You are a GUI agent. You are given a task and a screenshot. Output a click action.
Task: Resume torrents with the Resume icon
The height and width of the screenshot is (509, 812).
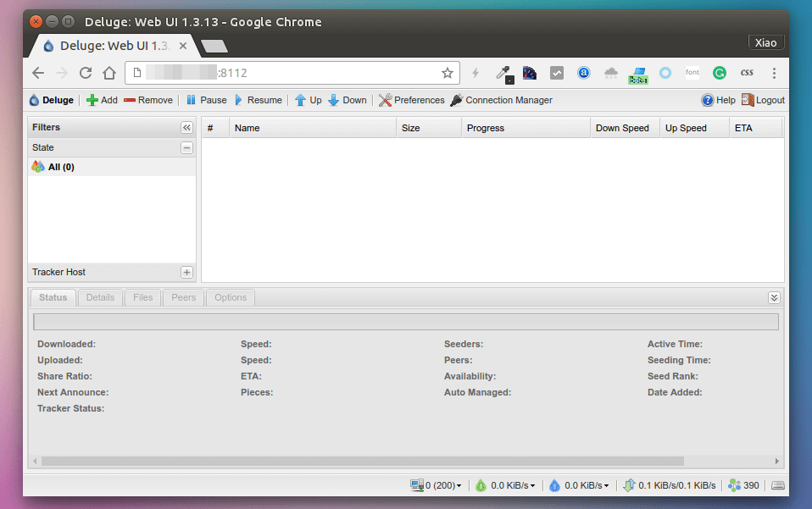coord(239,100)
